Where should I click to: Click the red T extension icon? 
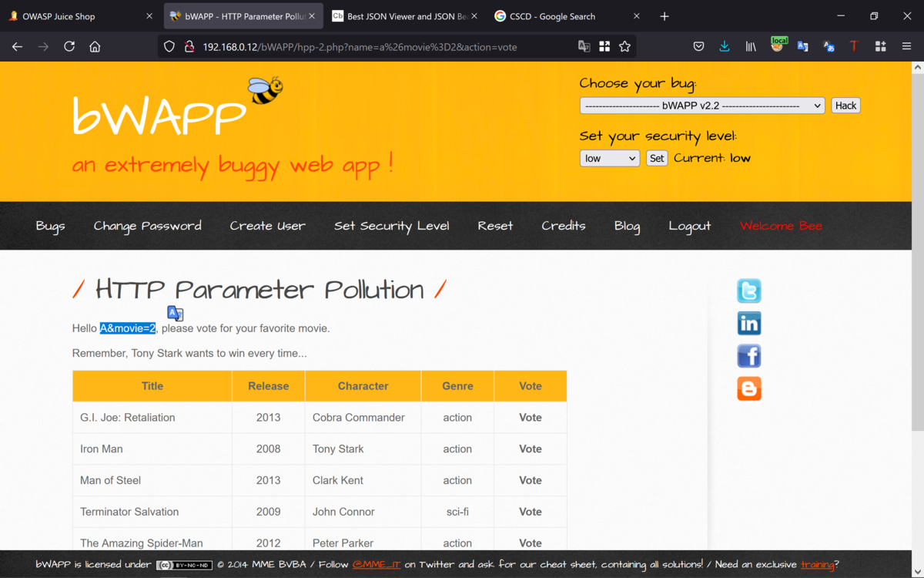coord(854,47)
